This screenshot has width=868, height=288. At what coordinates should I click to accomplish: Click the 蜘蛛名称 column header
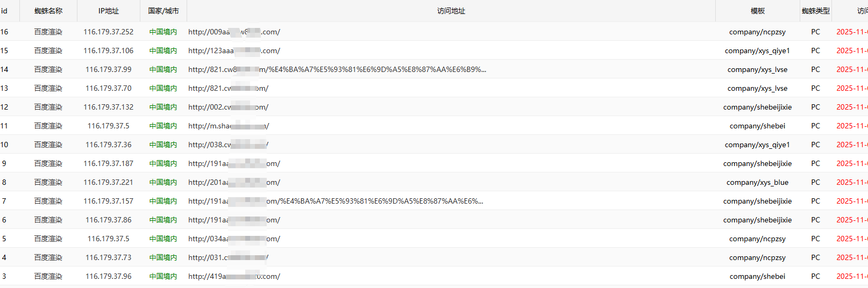point(48,11)
